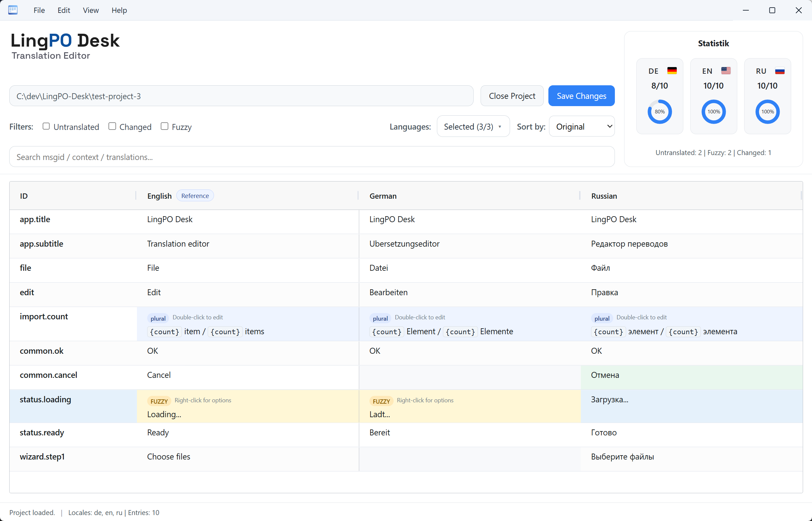Screen dimensions: 812x521
Task: Click the Save Changes button
Action: coord(581,96)
